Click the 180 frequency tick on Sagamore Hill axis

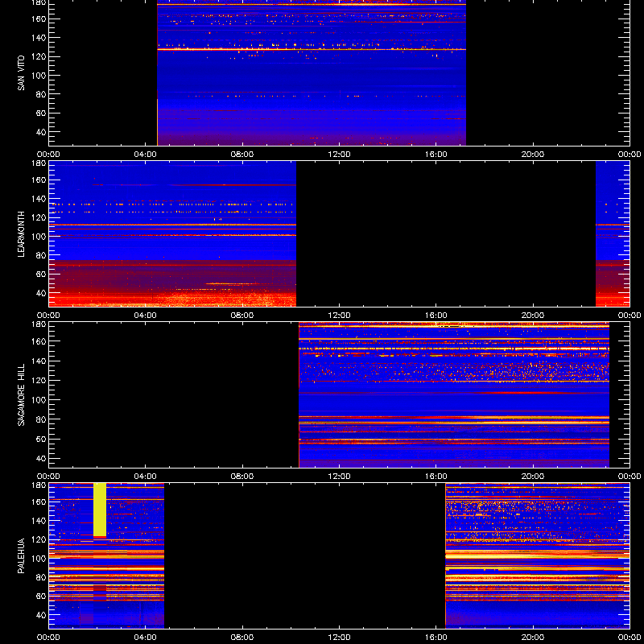coord(39,324)
